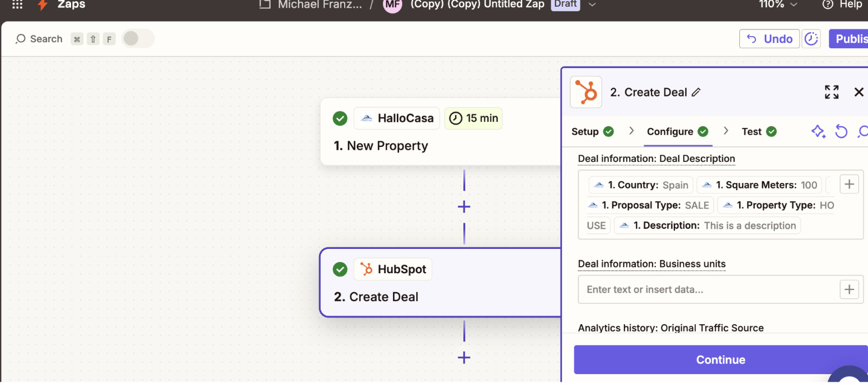Open the apps grid menu
The width and height of the screenshot is (868, 388).
click(17, 4)
